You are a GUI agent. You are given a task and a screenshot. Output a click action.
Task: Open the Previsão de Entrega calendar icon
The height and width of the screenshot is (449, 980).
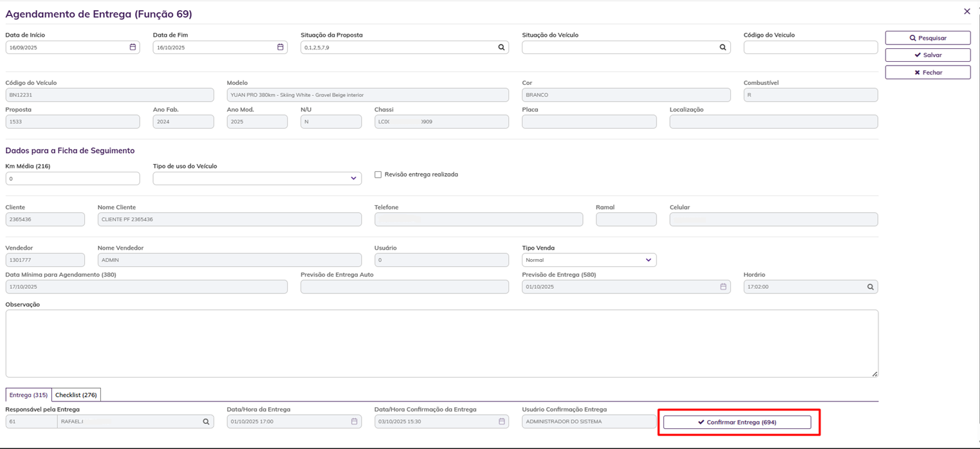(723, 287)
